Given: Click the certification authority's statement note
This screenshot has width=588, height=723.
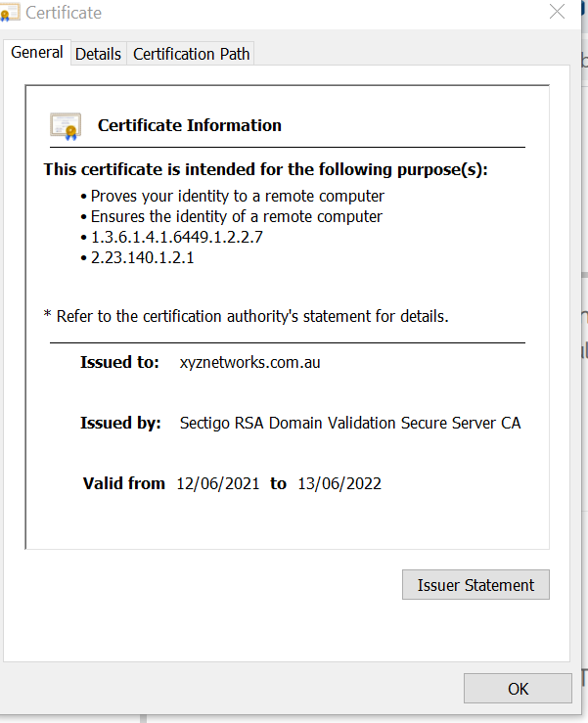Looking at the screenshot, I should coord(252,316).
